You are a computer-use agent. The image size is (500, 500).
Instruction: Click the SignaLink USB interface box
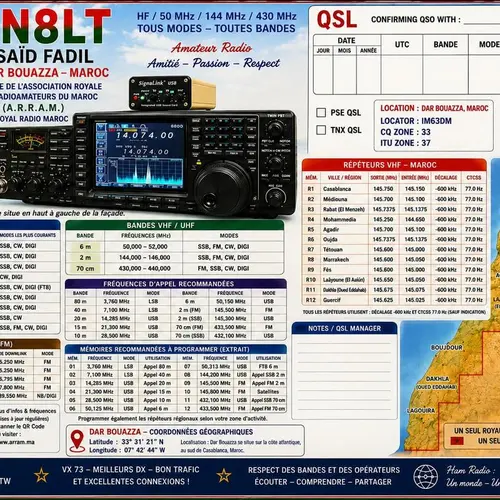[172, 92]
